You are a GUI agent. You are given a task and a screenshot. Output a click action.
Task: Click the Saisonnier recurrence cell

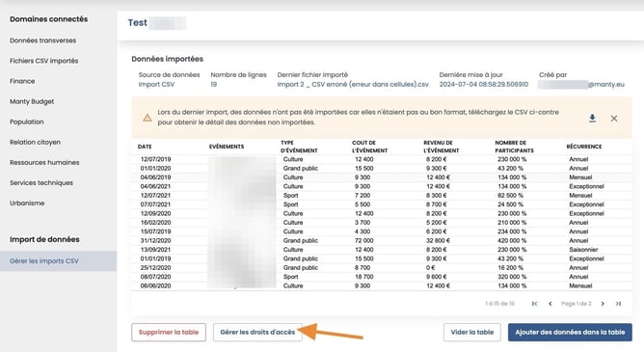click(583, 250)
